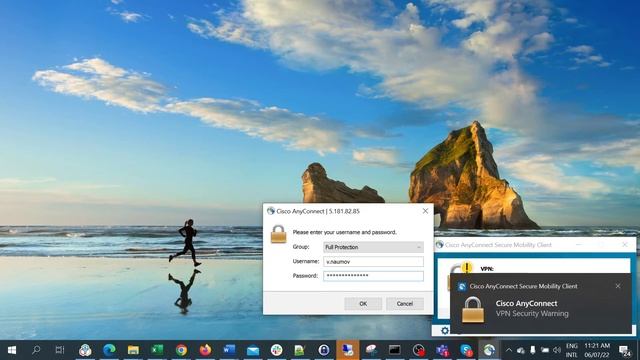
Task: Open the Mail app from the taskbar
Action: [253, 350]
